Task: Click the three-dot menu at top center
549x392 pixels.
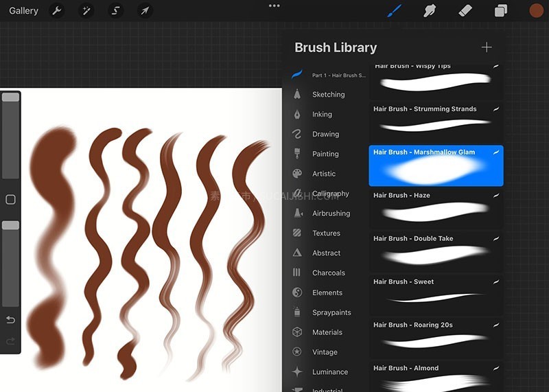Action: pyautogui.click(x=274, y=5)
